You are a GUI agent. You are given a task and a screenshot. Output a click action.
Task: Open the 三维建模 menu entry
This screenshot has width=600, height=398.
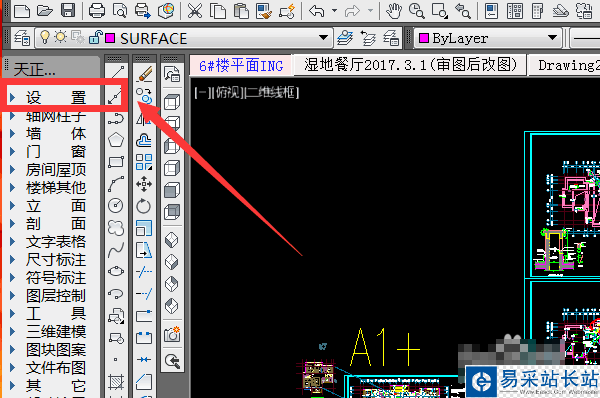[55, 331]
